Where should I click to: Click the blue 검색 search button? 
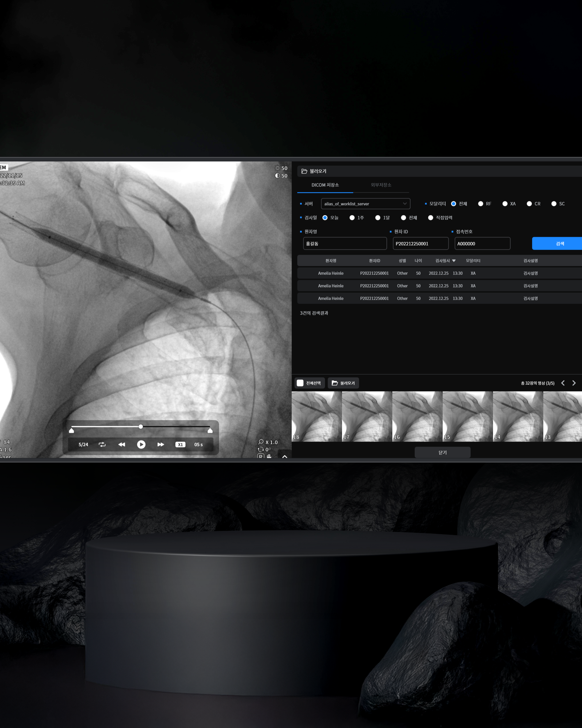[x=559, y=243]
